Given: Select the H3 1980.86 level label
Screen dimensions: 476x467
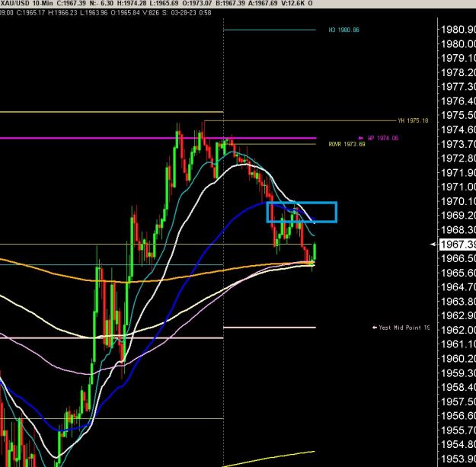Looking at the screenshot, I should [x=343, y=30].
